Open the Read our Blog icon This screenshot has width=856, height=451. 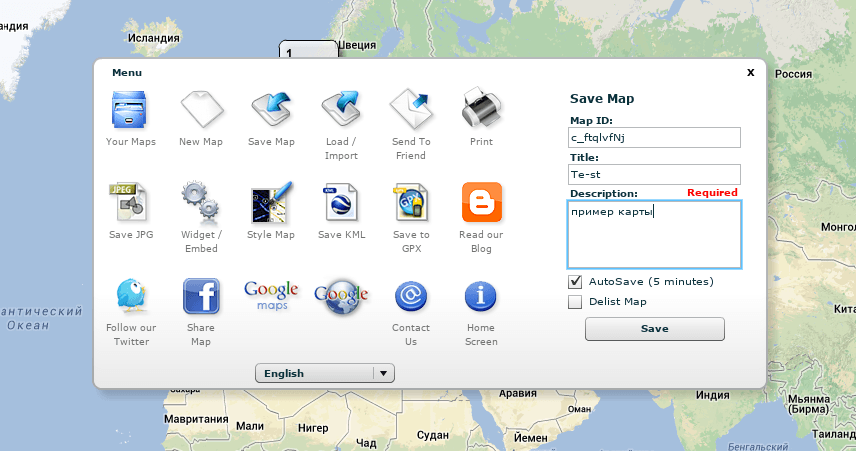point(481,203)
